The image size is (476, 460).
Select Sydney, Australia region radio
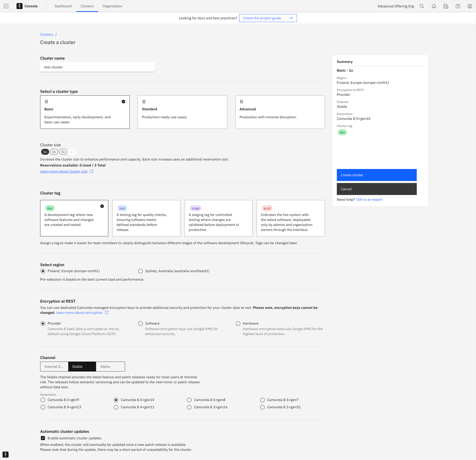[140, 271]
